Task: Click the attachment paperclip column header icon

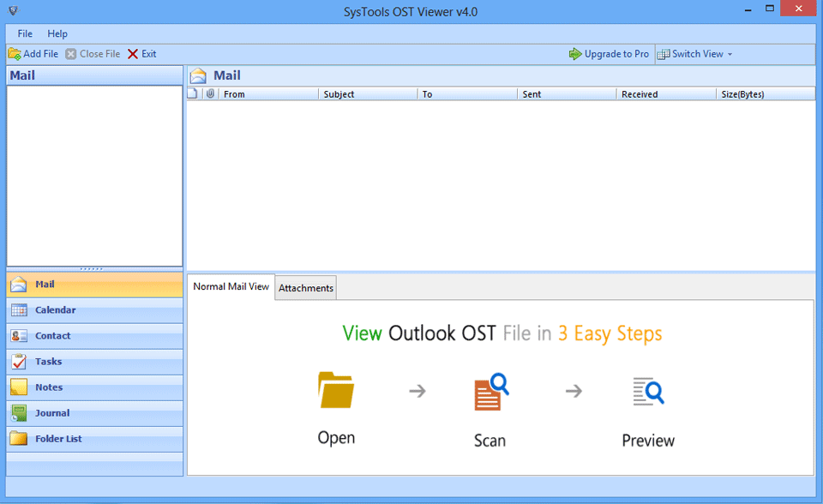Action: pos(211,93)
